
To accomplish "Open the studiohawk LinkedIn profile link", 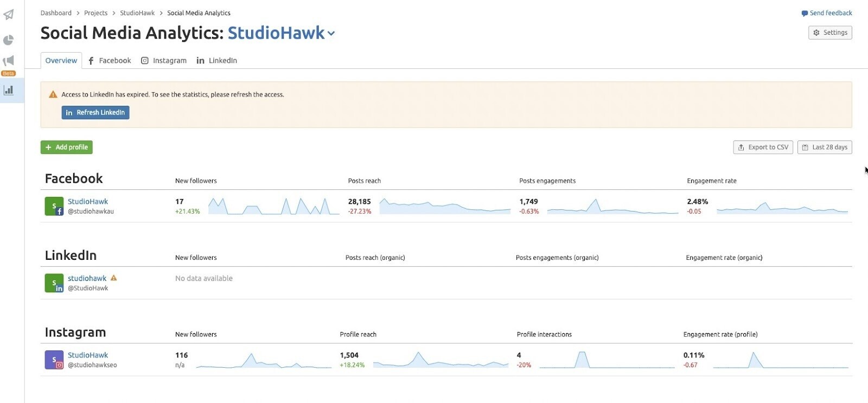I will click(x=87, y=278).
